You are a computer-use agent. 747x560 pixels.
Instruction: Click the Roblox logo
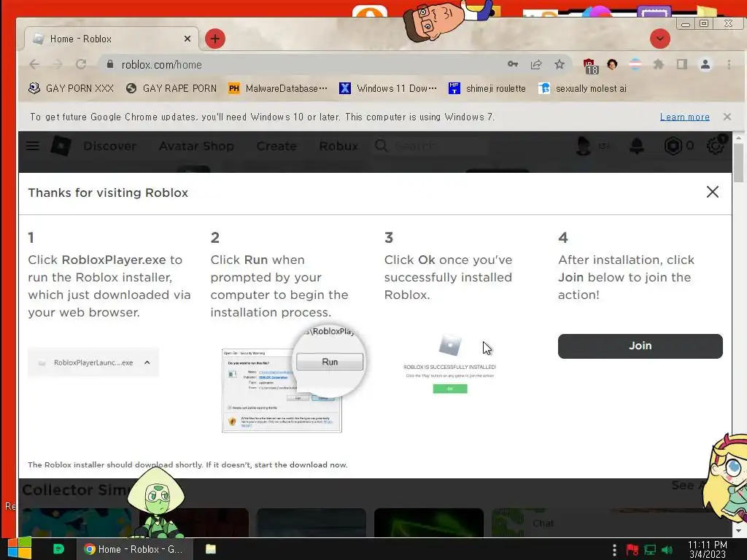click(61, 146)
